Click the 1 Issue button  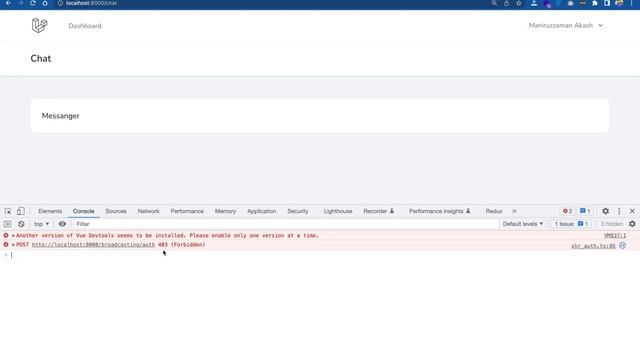click(571, 224)
